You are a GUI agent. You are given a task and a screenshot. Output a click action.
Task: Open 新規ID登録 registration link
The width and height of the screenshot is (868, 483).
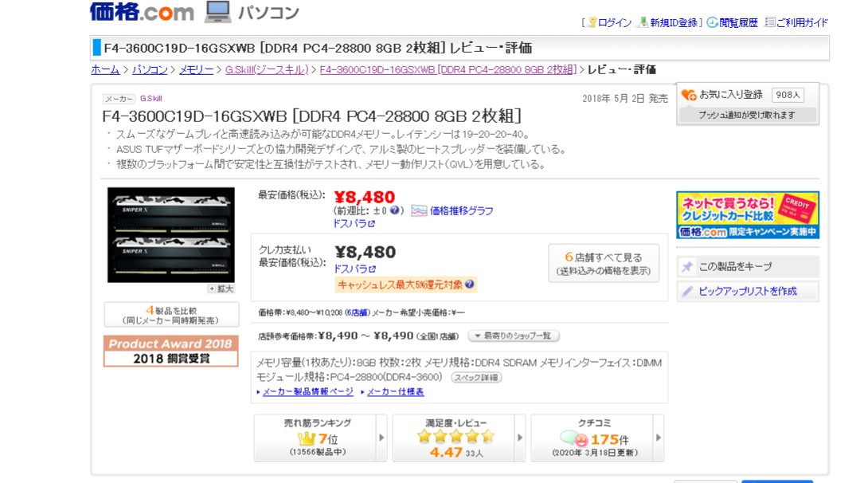click(x=673, y=22)
